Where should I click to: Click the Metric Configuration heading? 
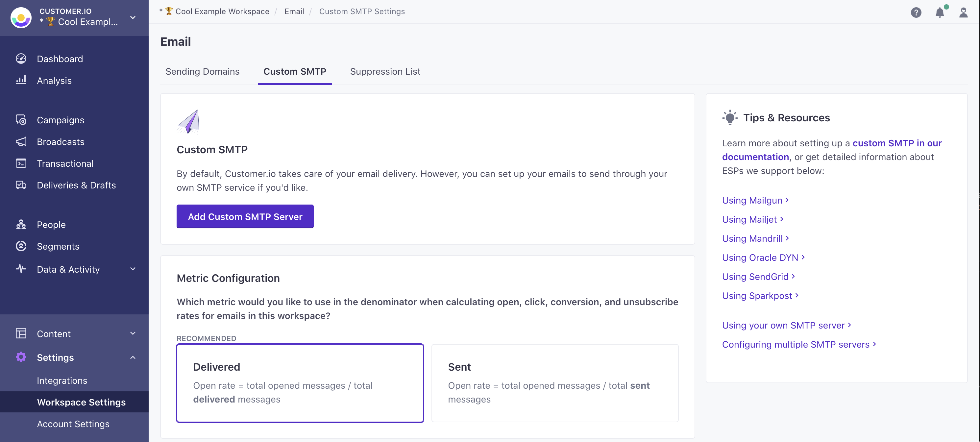[x=228, y=278]
